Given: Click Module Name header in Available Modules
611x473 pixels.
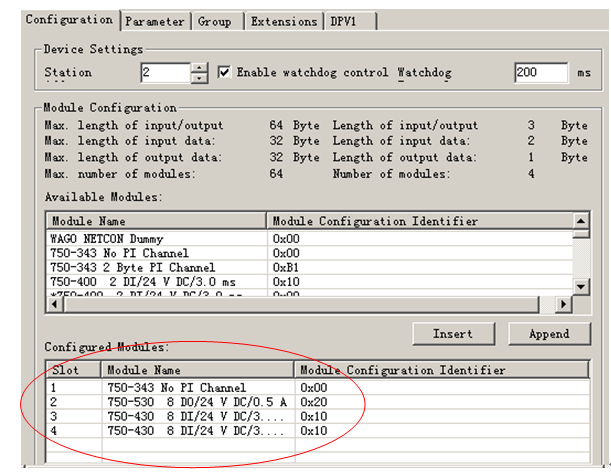Looking at the screenshot, I should pos(157,221).
